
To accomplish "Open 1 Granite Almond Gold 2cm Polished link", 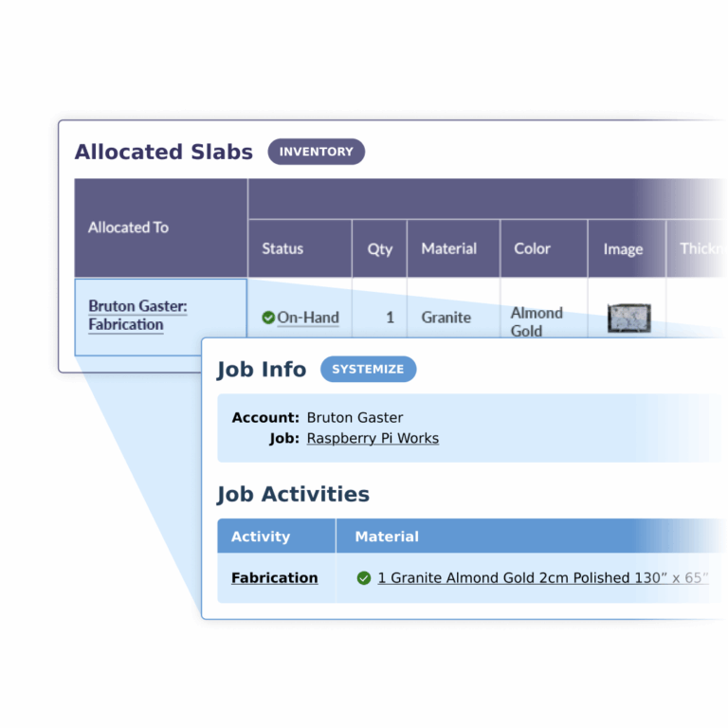I will coord(543,578).
